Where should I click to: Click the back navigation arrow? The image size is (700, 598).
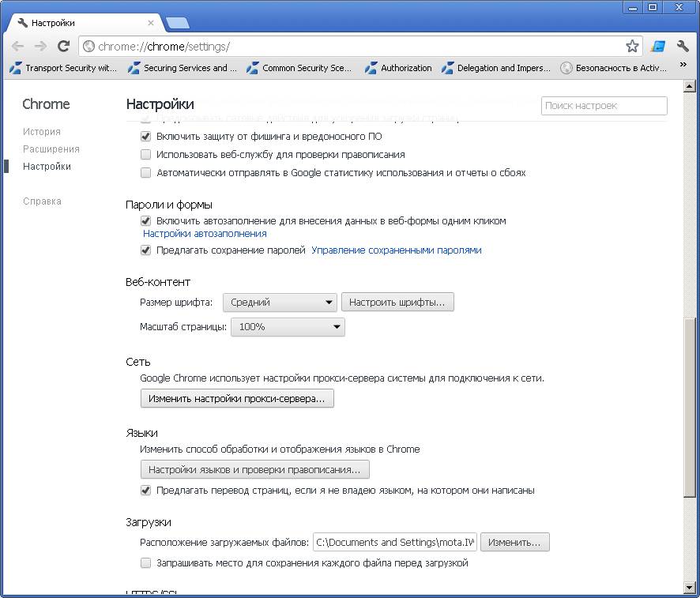tap(19, 46)
